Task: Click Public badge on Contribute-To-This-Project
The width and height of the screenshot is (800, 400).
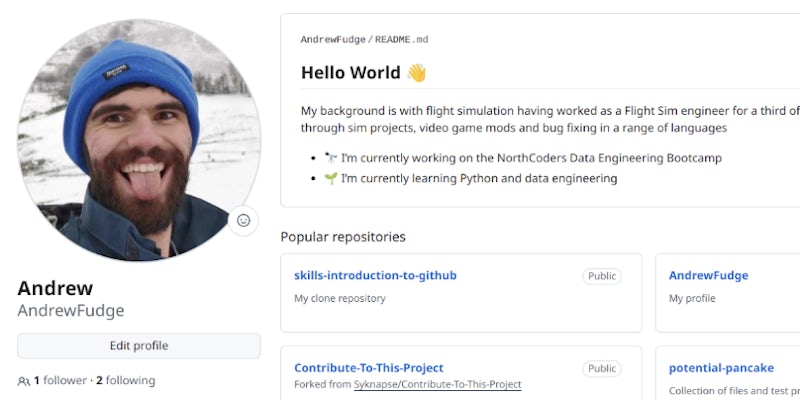Action: click(601, 368)
